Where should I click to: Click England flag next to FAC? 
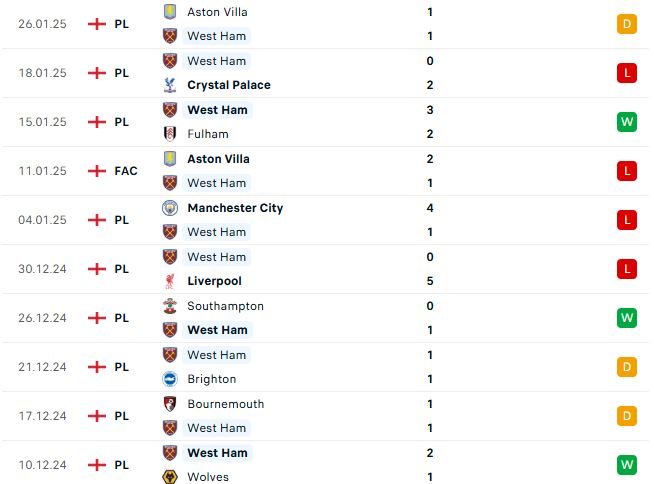(x=97, y=171)
